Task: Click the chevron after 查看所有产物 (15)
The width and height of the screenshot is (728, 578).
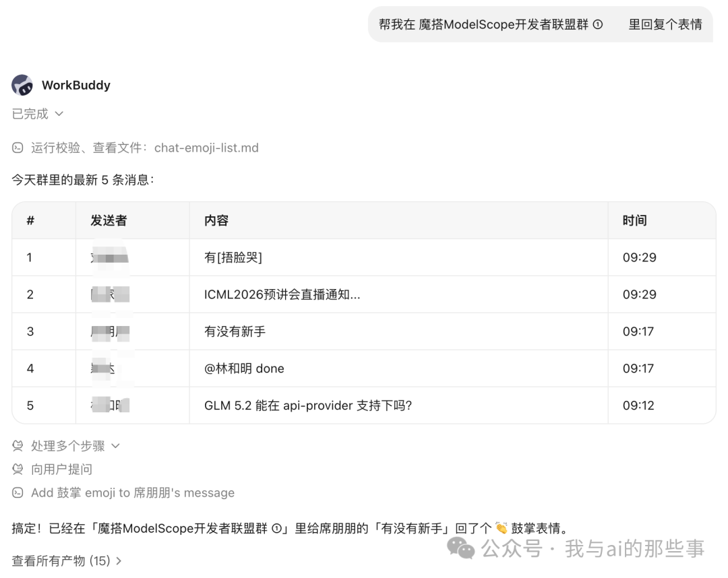Action: point(119,561)
